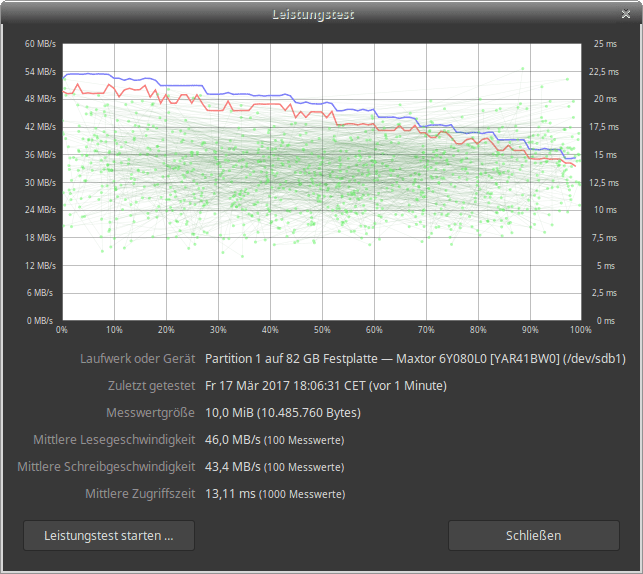643x574 pixels.
Task: Click the 24 MB/s axis label
Action: [x=40, y=210]
